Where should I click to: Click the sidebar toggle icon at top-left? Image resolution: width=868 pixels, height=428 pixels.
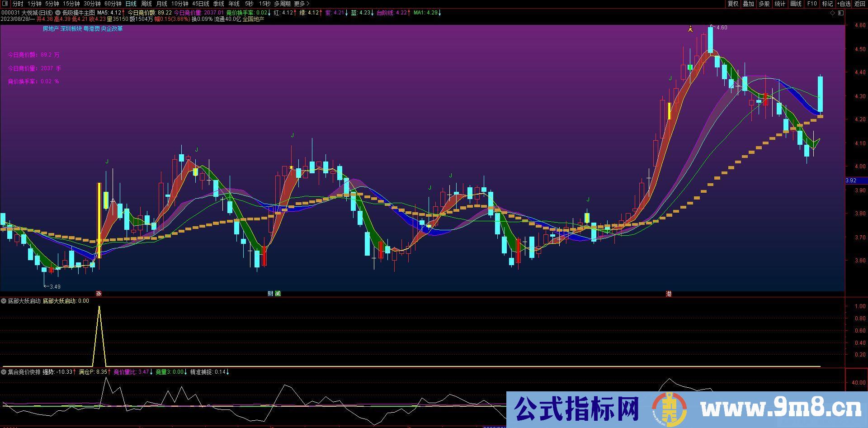pyautogui.click(x=5, y=4)
